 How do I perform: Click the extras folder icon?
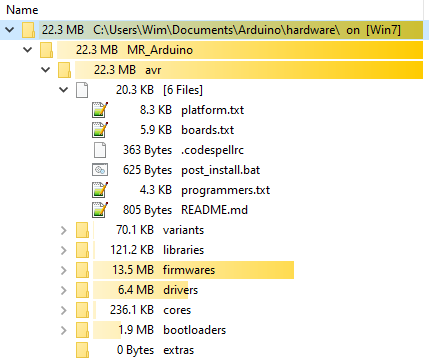(82, 350)
